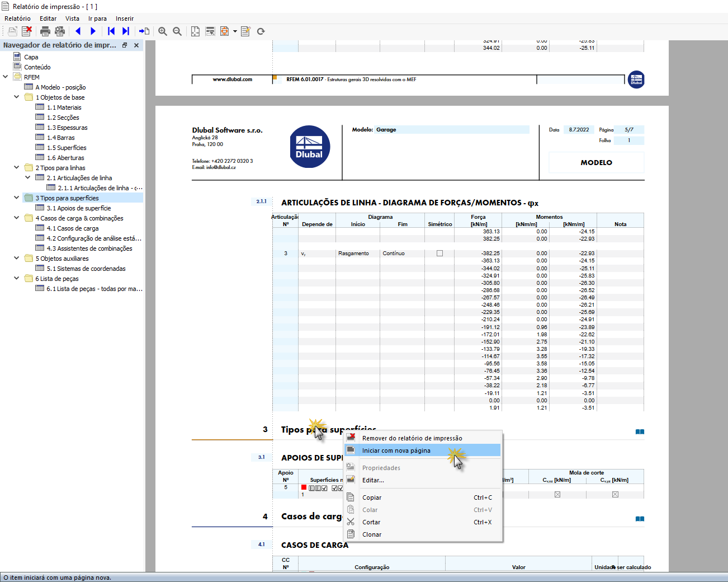
Task: Toggle the Cv,xz shear spring checkbox
Action: point(557,495)
